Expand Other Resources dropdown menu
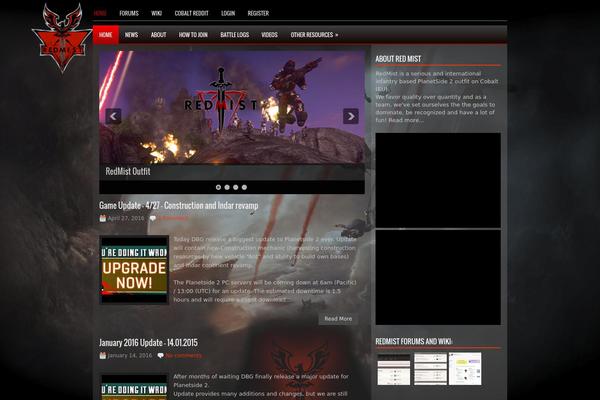The image size is (600, 400). pyautogui.click(x=314, y=35)
